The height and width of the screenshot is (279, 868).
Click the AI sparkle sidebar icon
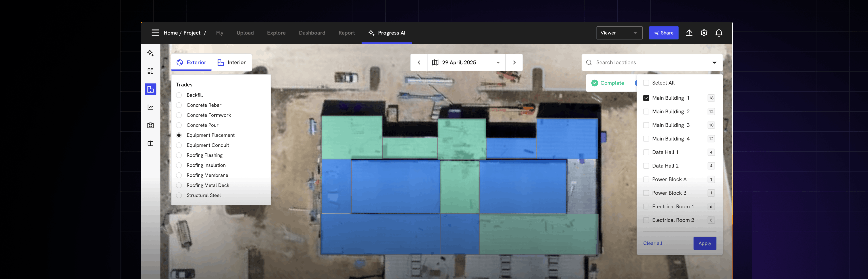pyautogui.click(x=151, y=53)
